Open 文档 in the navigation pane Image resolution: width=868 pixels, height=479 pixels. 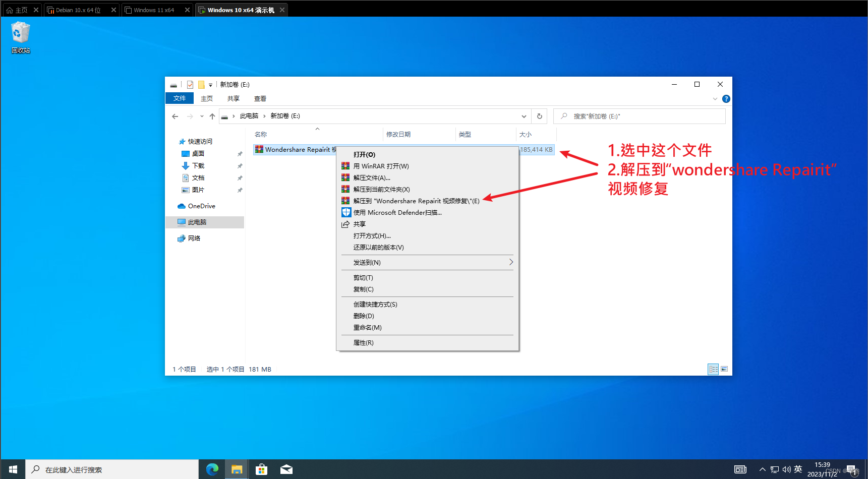198,178
